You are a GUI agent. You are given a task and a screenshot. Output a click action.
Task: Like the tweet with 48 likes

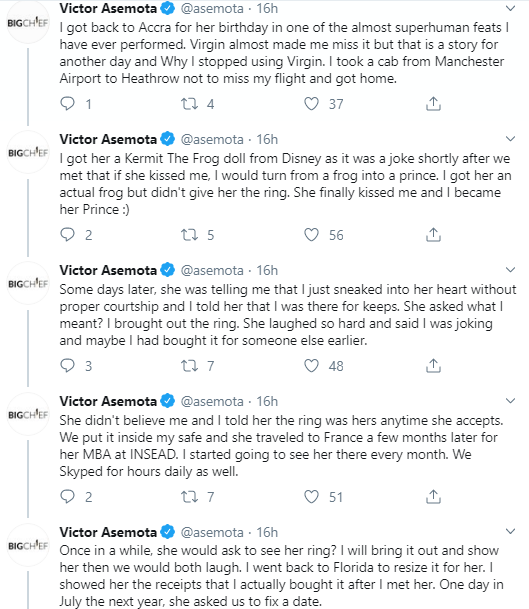[311, 365]
